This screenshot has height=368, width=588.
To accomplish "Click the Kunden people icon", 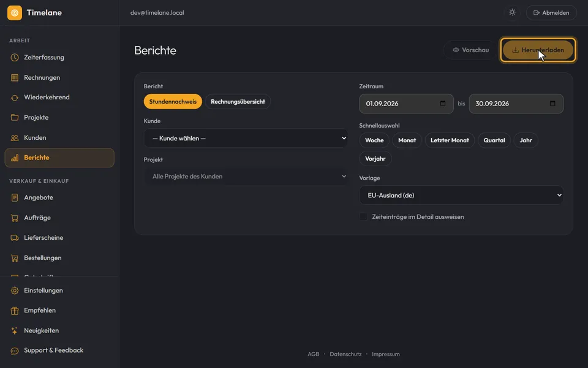I will click(15, 138).
